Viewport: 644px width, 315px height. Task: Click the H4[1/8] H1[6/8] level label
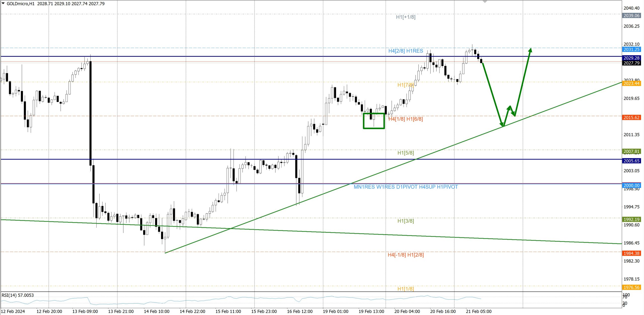pyautogui.click(x=406, y=119)
